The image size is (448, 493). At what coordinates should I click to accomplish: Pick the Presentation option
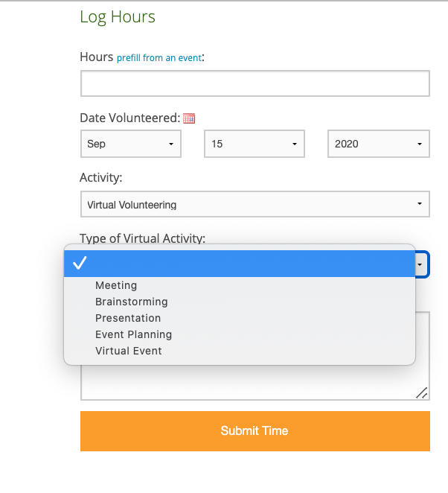[x=128, y=318]
